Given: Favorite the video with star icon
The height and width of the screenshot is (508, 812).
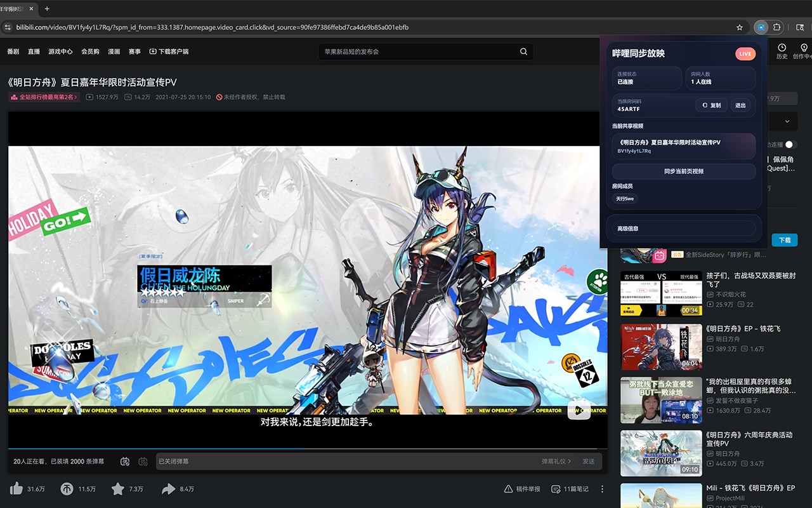Looking at the screenshot, I should point(117,489).
